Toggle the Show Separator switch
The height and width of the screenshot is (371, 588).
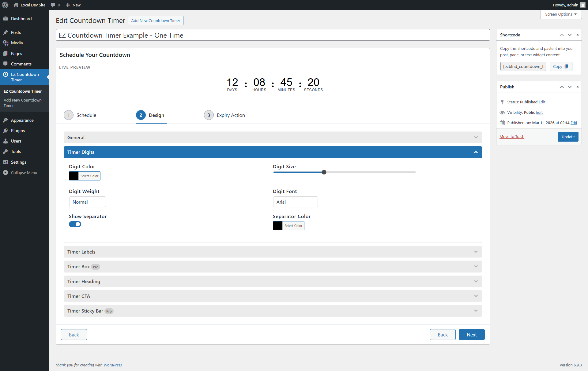(75, 224)
